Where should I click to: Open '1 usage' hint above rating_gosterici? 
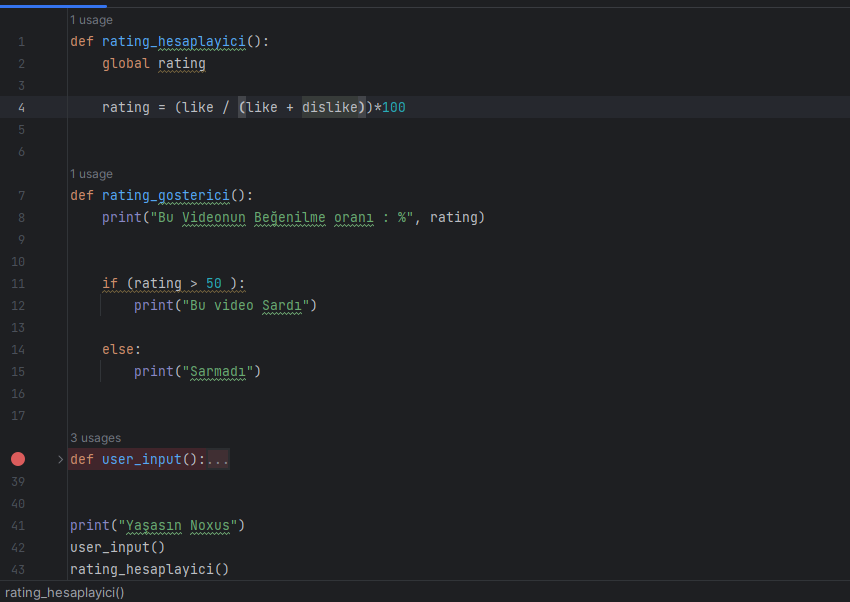click(91, 174)
